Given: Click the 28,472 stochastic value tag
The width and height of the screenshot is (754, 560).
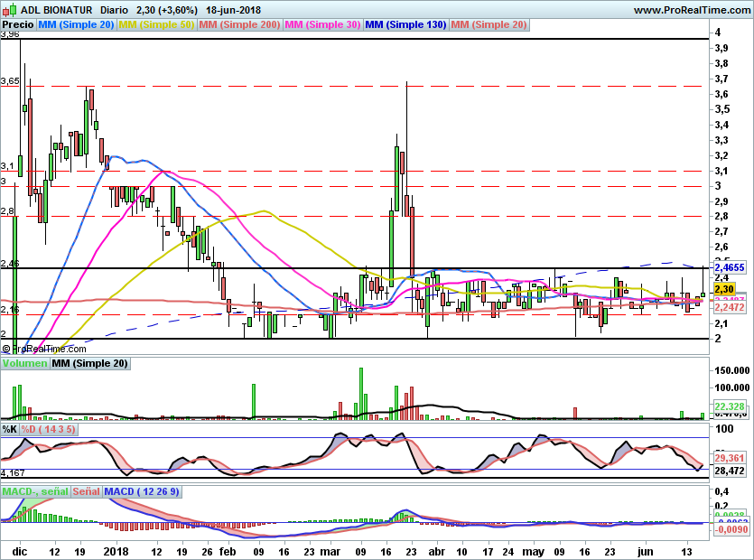Looking at the screenshot, I should (730, 471).
